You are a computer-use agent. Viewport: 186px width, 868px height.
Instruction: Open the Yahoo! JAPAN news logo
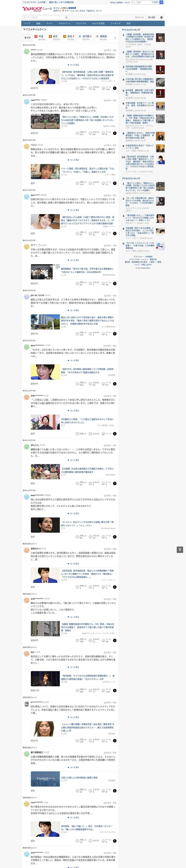tap(37, 9)
